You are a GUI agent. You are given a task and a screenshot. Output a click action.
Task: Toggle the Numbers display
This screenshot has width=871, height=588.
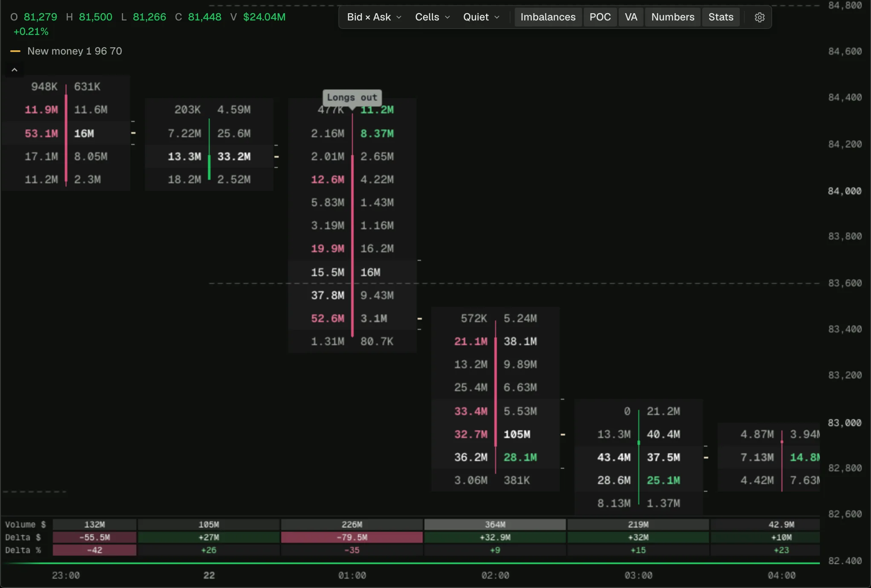tap(673, 17)
